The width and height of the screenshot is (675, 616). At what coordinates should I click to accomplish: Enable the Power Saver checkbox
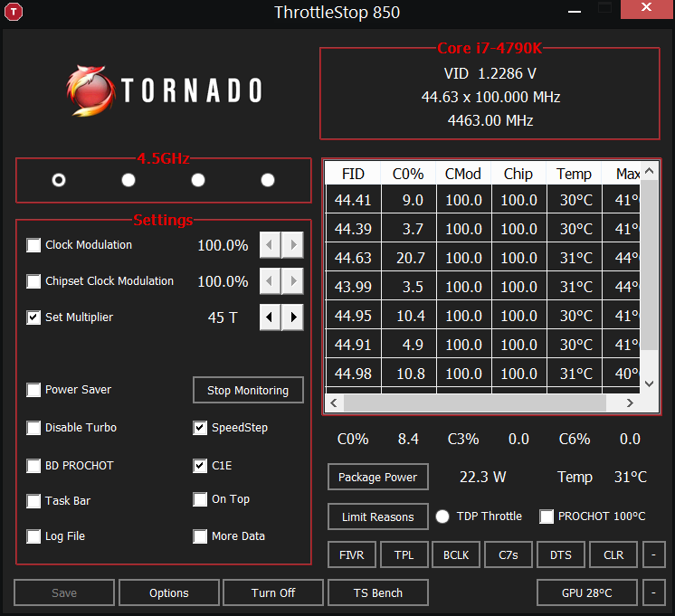pos(33,390)
